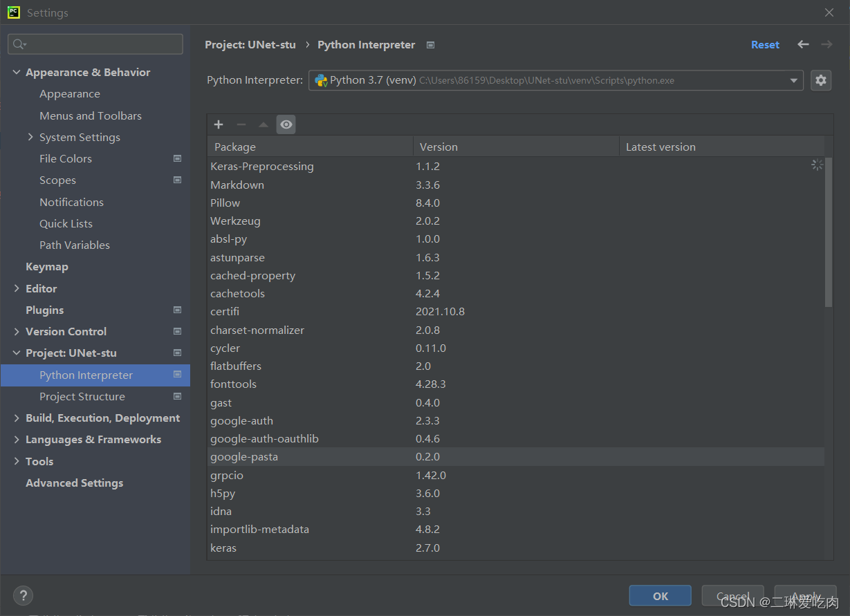Click project-level icon next to File Colors

point(177,158)
